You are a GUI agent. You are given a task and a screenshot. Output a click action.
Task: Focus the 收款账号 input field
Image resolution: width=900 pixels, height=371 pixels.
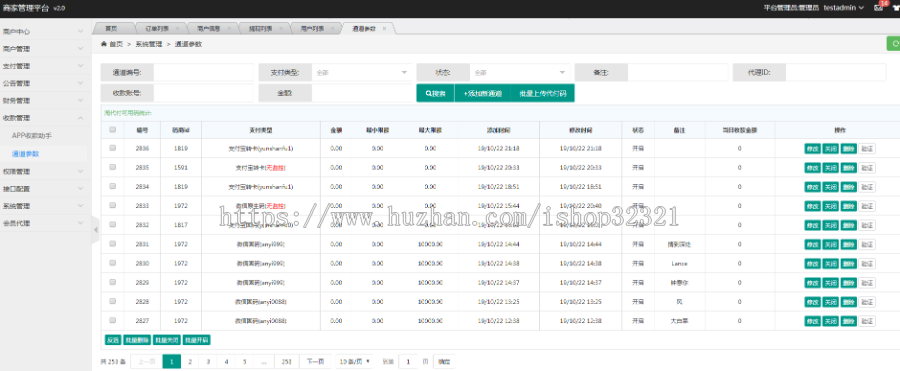203,93
